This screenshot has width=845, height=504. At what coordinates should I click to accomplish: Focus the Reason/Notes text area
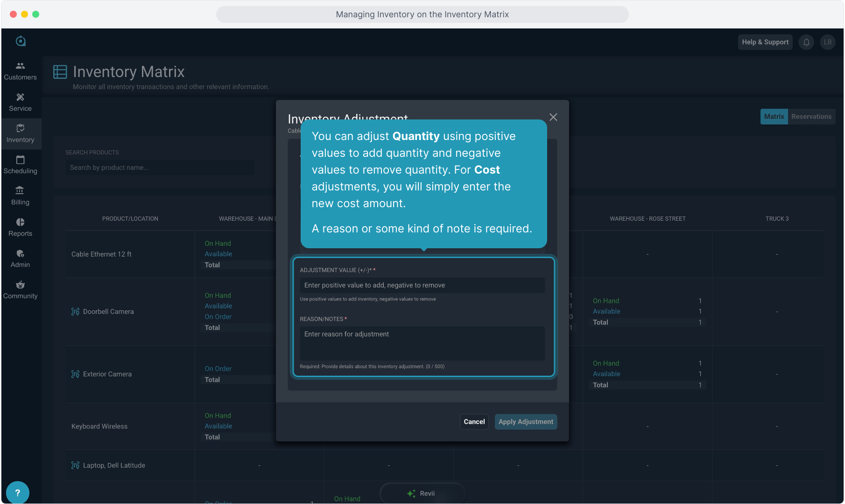pos(422,343)
